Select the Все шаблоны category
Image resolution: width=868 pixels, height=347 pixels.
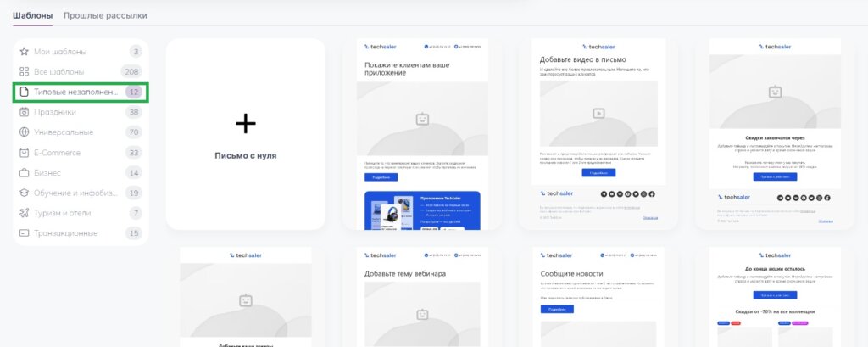(x=81, y=71)
